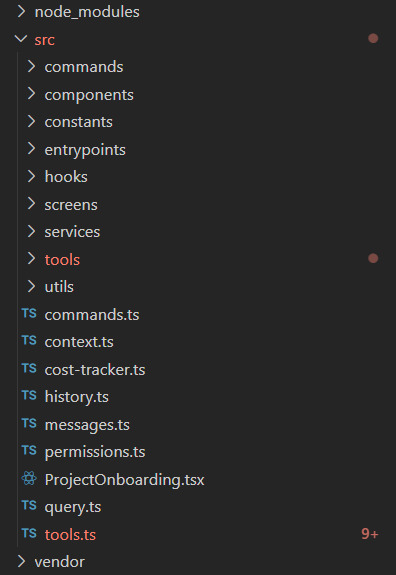396x575 pixels.
Task: Click the TS icon next to context.ts
Action: pyautogui.click(x=29, y=341)
